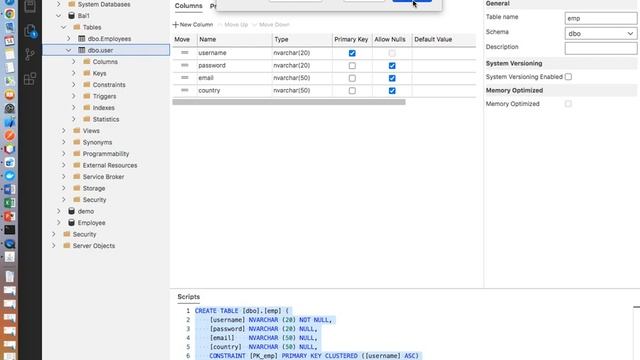The height and width of the screenshot is (360, 640).
Task: Launch Google Chrome from the dock
Action: point(10,14)
